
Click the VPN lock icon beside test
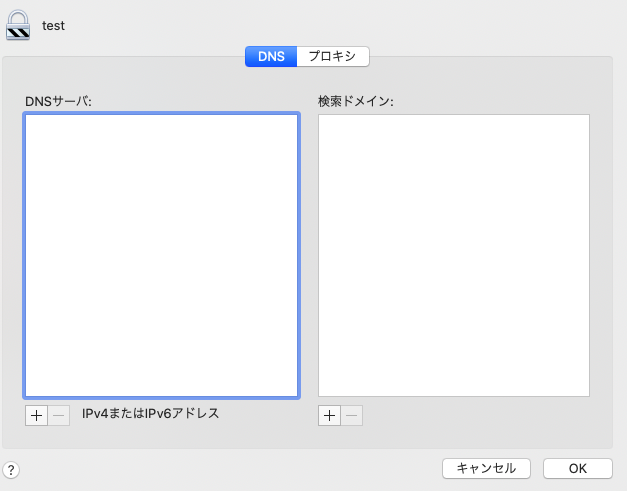[x=18, y=24]
